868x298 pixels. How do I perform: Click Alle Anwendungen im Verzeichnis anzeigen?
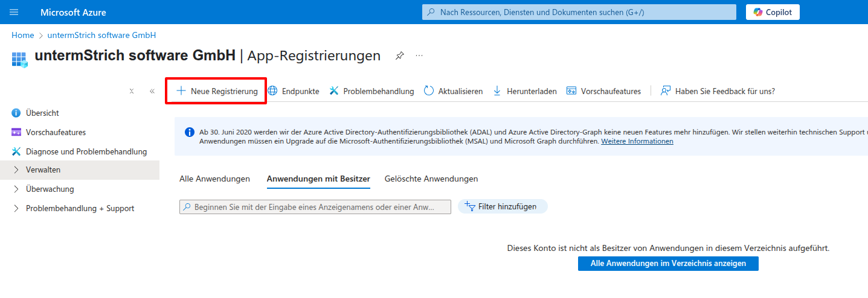[x=667, y=264]
